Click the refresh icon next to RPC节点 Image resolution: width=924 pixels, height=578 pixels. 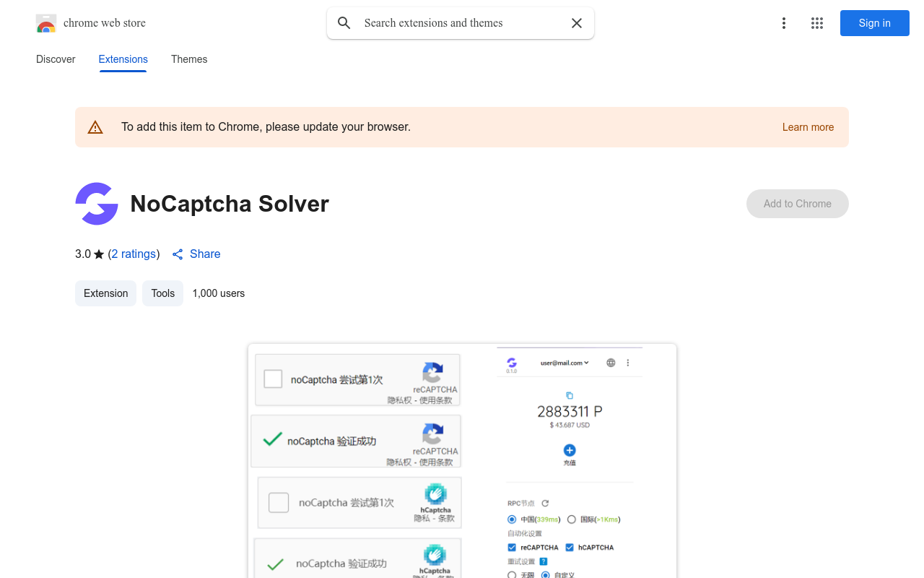(544, 503)
